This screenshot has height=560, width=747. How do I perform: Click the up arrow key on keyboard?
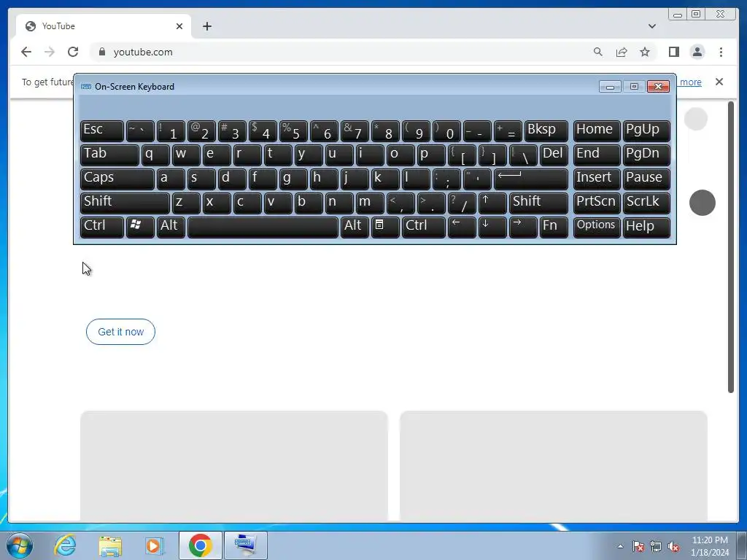point(492,203)
